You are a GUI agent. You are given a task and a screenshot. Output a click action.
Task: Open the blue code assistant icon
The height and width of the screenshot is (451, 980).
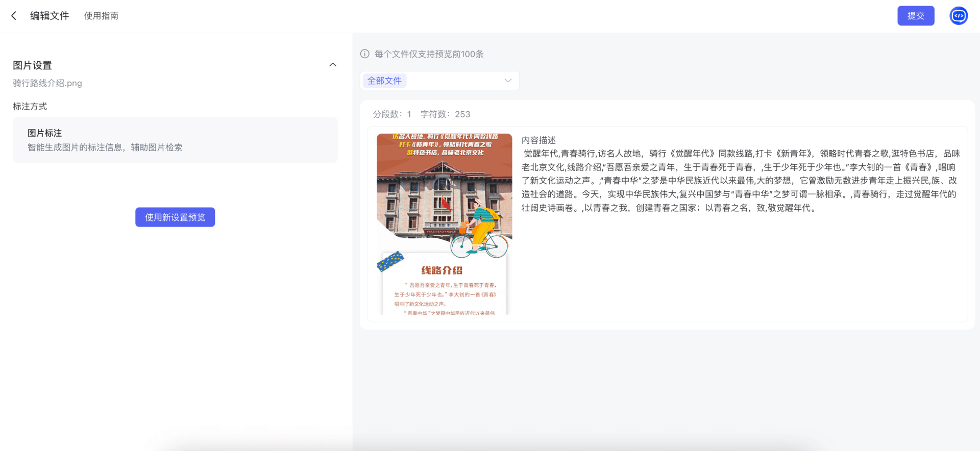click(x=958, y=16)
